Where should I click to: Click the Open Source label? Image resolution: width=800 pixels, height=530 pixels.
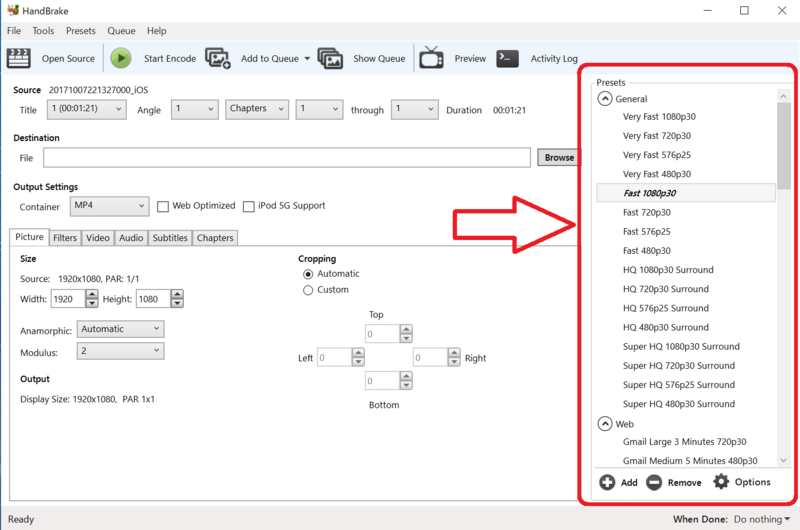(x=68, y=59)
